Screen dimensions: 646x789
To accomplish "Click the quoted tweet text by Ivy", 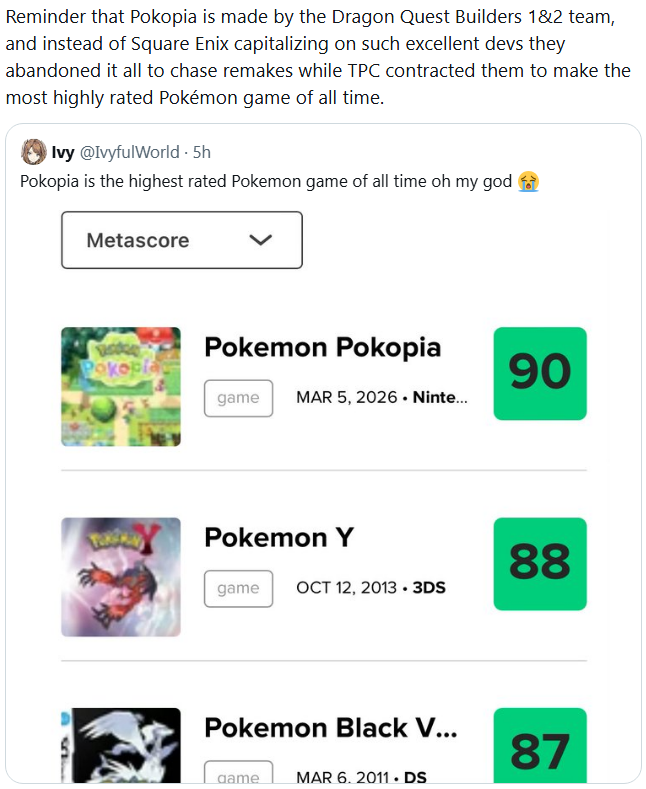I will point(267,181).
